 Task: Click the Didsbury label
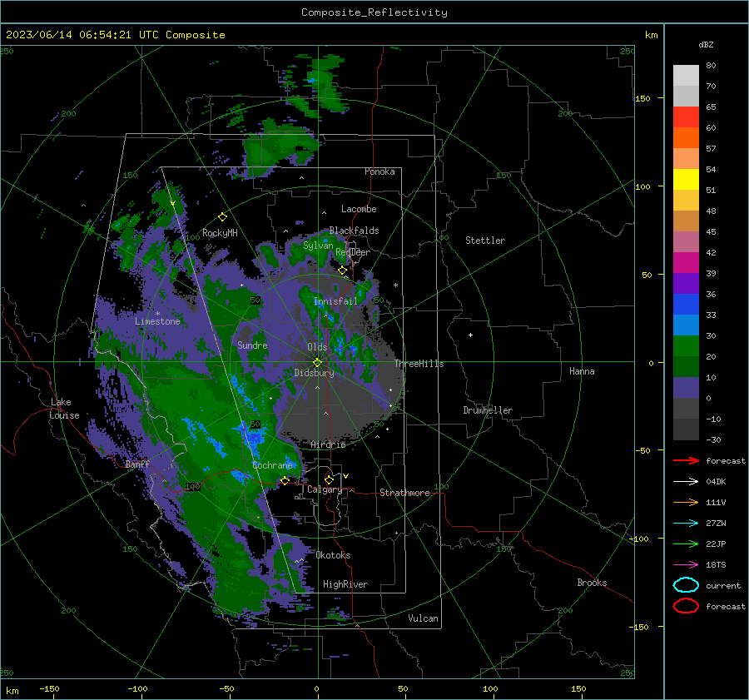[x=314, y=373]
